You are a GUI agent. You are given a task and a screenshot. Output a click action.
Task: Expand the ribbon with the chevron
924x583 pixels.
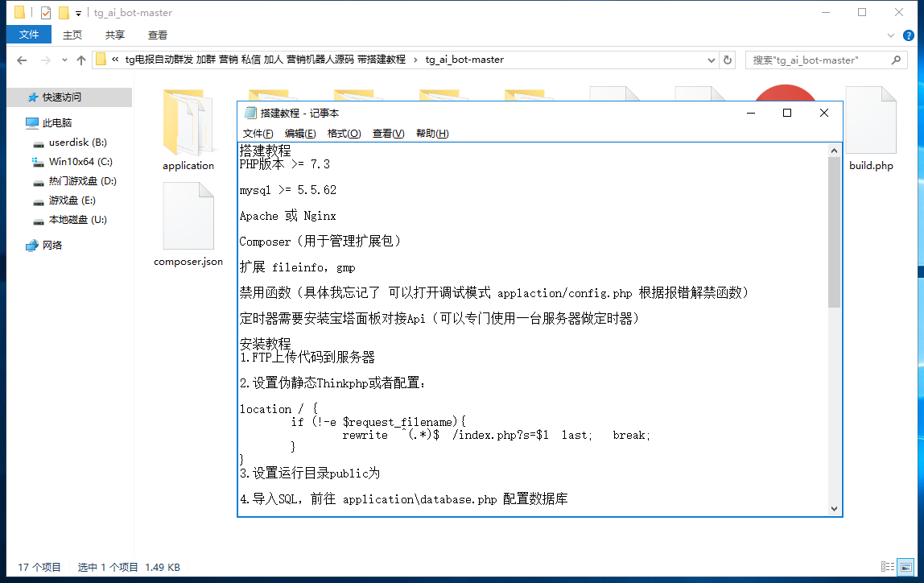891,35
